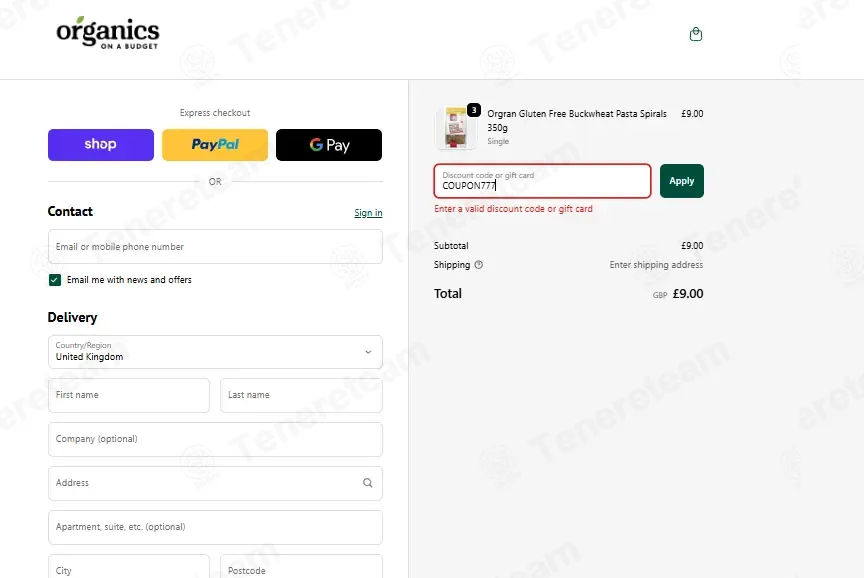Screen dimensions: 864x578
Task: Open the shopping bag cart icon
Action: click(x=696, y=34)
